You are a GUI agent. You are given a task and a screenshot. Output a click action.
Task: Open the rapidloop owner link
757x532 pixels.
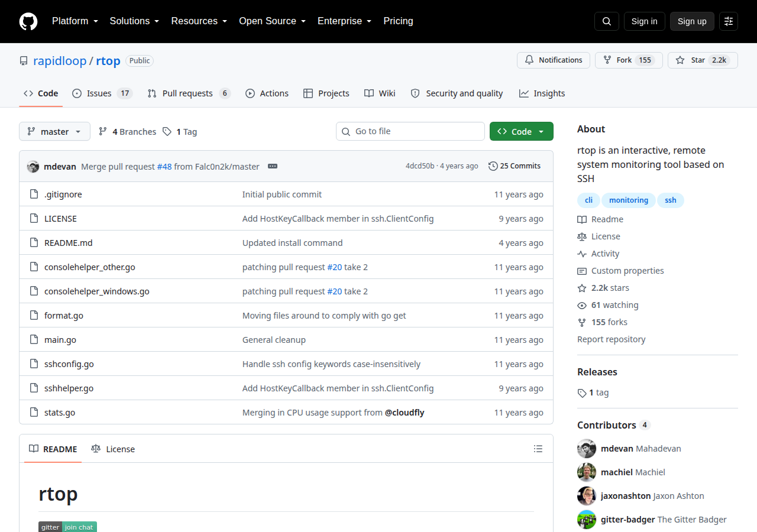pos(60,61)
